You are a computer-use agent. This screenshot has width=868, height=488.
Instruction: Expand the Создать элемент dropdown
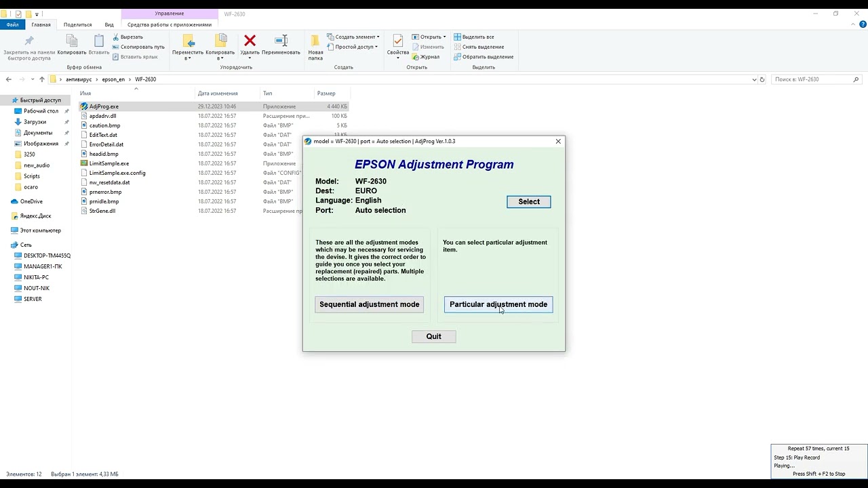[x=378, y=37]
